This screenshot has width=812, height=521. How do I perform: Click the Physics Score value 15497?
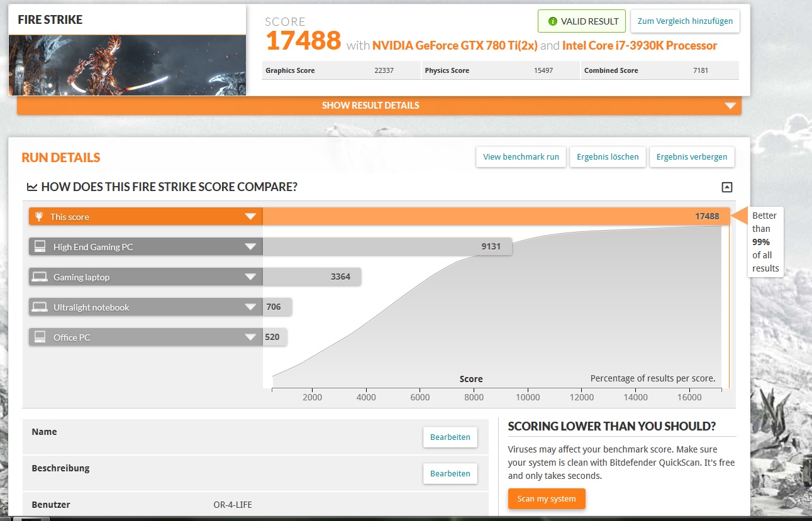[543, 70]
